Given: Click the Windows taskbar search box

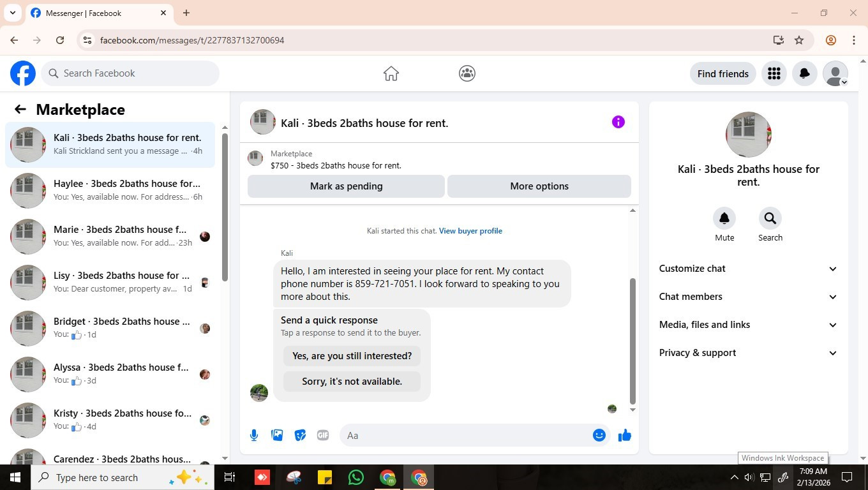Looking at the screenshot, I should tap(122, 477).
